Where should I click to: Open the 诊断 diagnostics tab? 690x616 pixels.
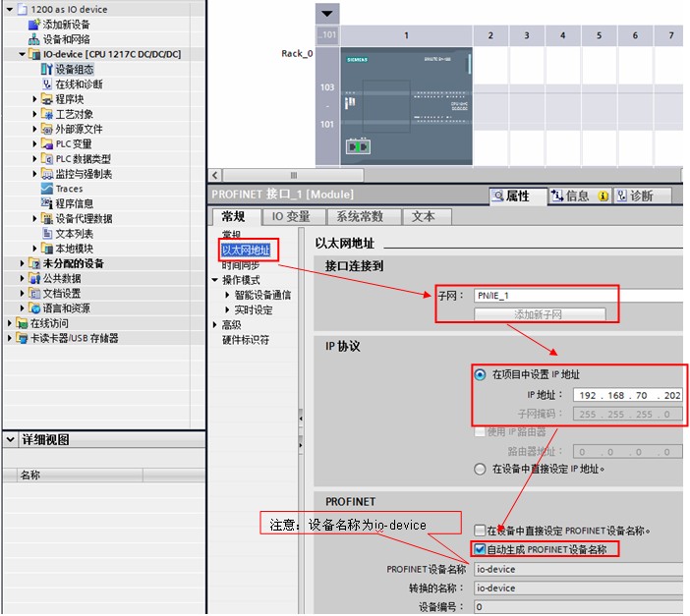click(x=642, y=196)
